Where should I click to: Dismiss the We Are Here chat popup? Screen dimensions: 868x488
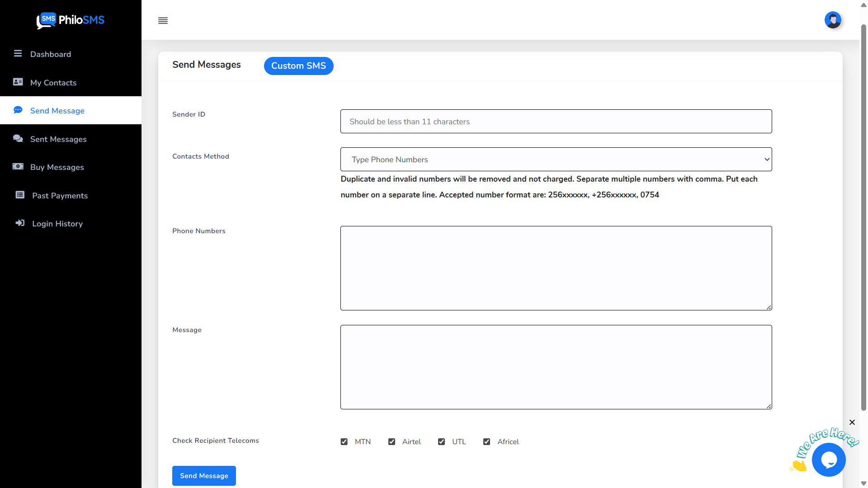(852, 422)
